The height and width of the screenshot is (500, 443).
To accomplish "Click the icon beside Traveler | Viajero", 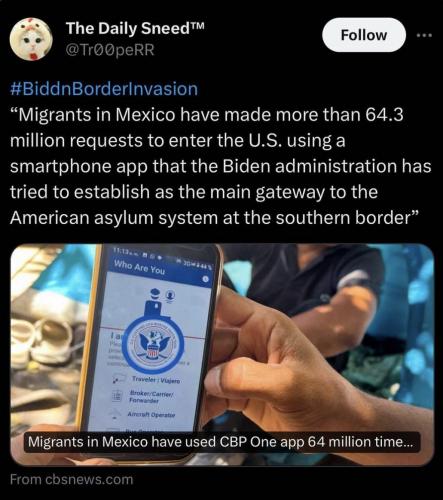I will [x=119, y=378].
